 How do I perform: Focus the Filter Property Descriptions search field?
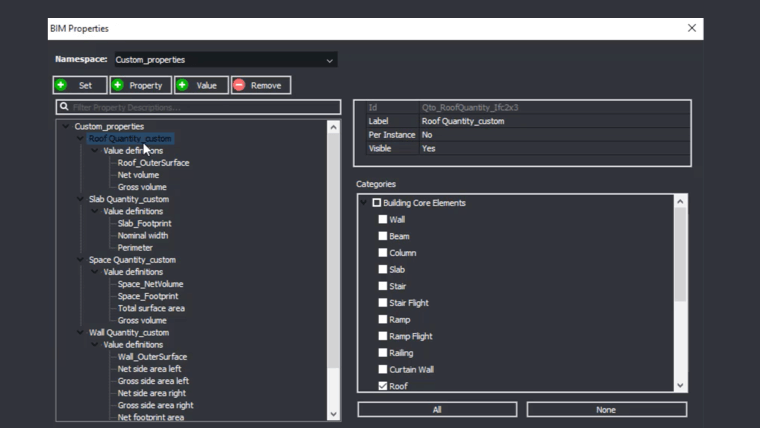[x=199, y=107]
